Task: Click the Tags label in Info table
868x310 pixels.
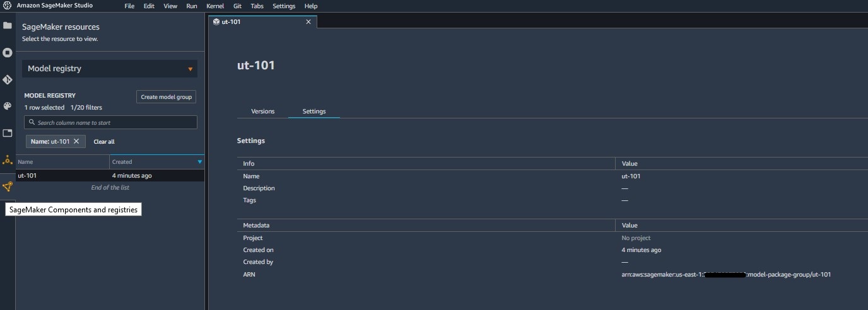Action: click(x=250, y=200)
